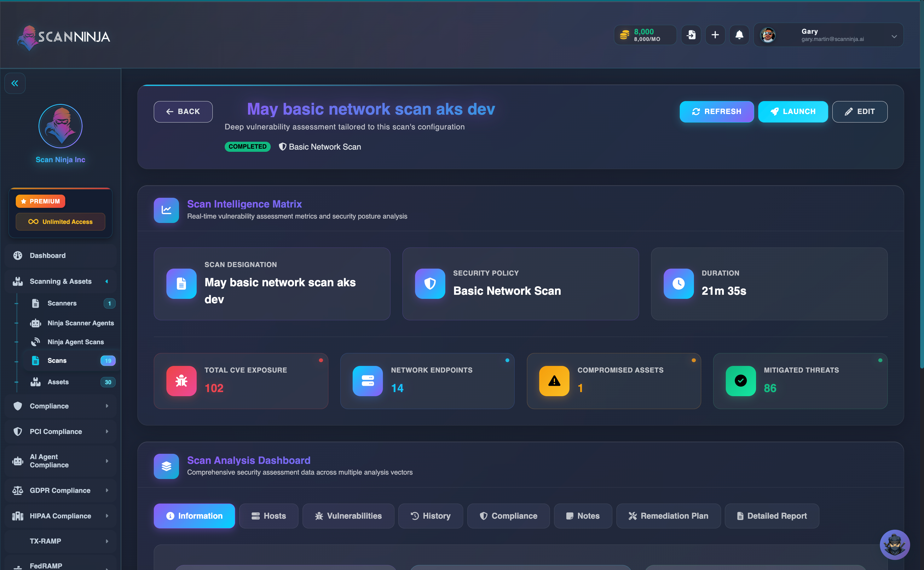The height and width of the screenshot is (570, 924).
Task: Click the Network Endpoints value 14
Action: (397, 388)
